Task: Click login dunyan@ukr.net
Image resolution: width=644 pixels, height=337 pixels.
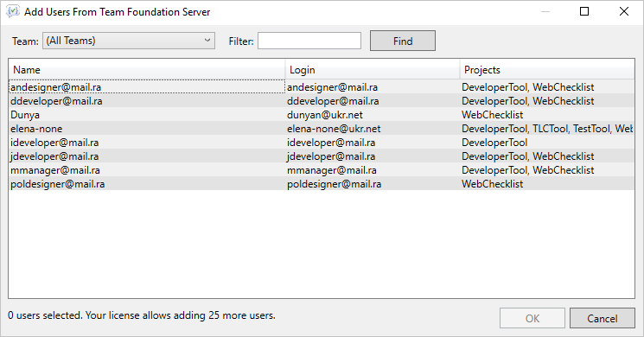Action: (x=325, y=115)
